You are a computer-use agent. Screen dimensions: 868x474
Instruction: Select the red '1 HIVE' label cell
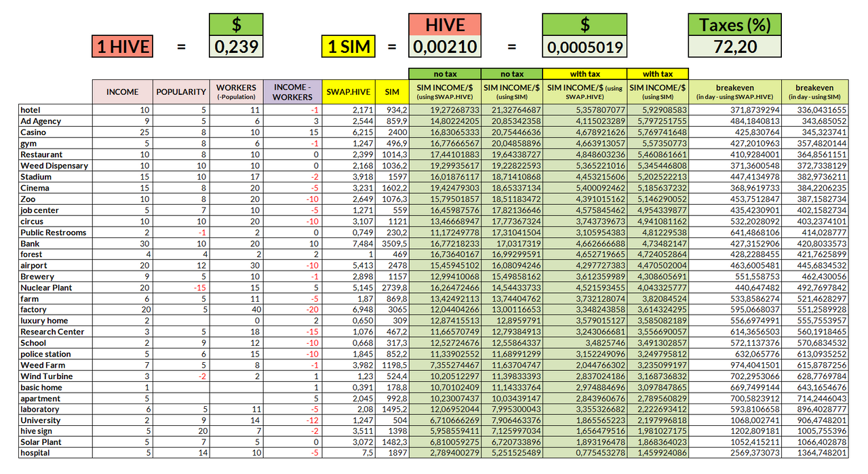pos(122,46)
